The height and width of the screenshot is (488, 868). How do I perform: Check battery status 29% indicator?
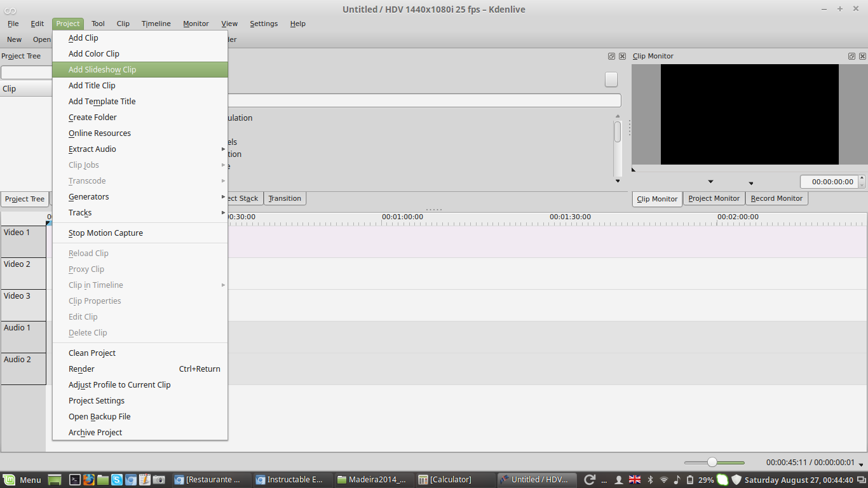point(700,480)
